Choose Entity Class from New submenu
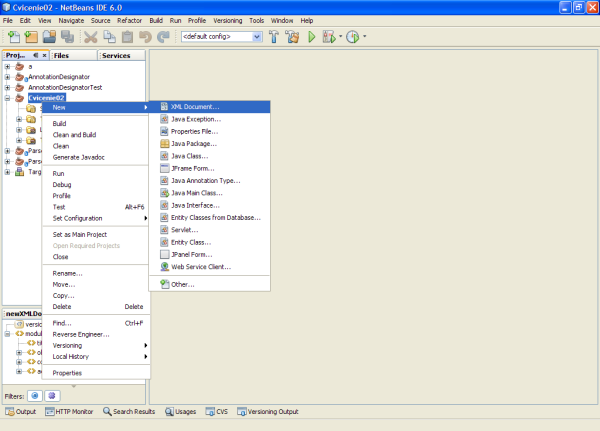600x431 pixels. pyautogui.click(x=209, y=242)
